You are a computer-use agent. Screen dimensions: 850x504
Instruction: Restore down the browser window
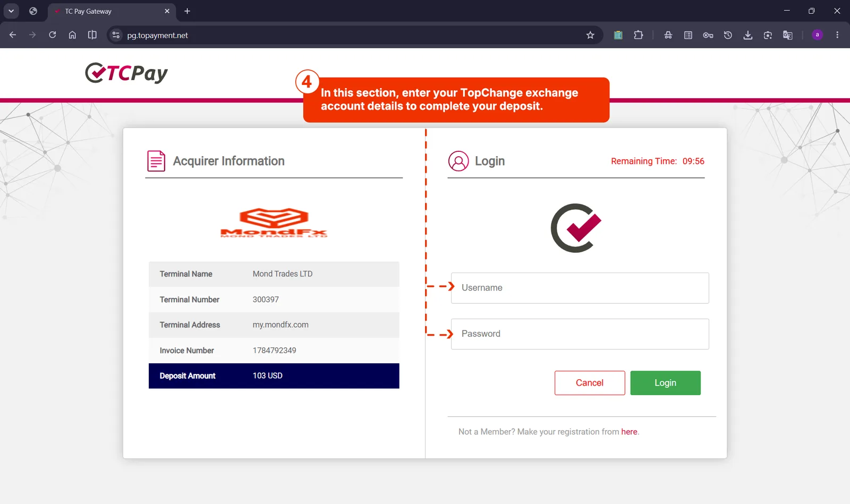coord(811,11)
